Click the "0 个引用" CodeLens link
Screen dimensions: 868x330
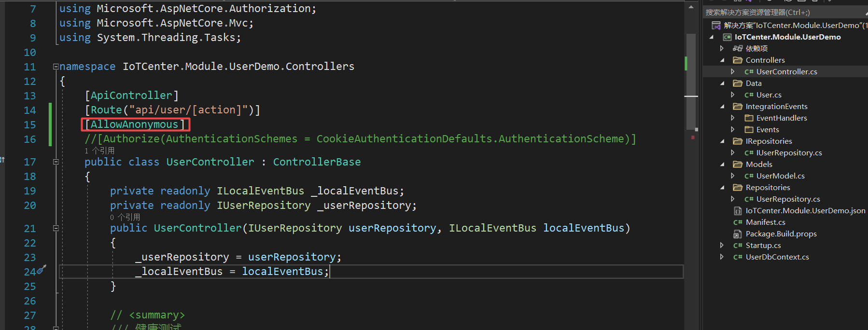tap(125, 217)
